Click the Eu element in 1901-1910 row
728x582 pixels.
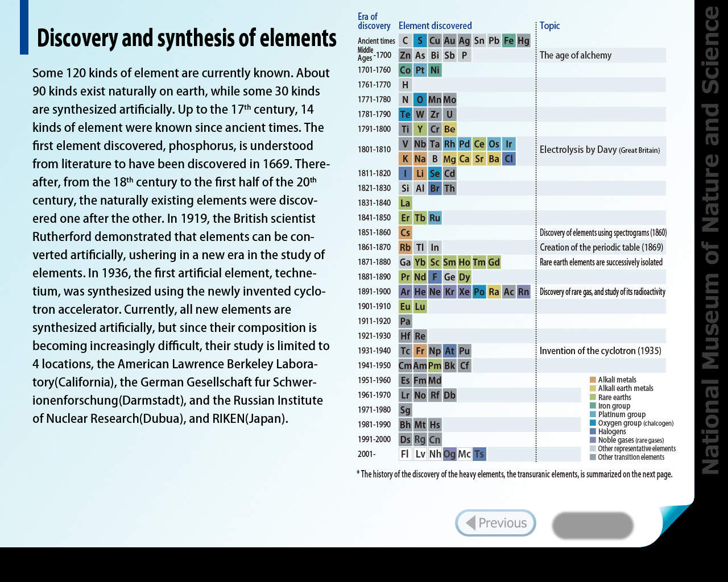tap(405, 306)
